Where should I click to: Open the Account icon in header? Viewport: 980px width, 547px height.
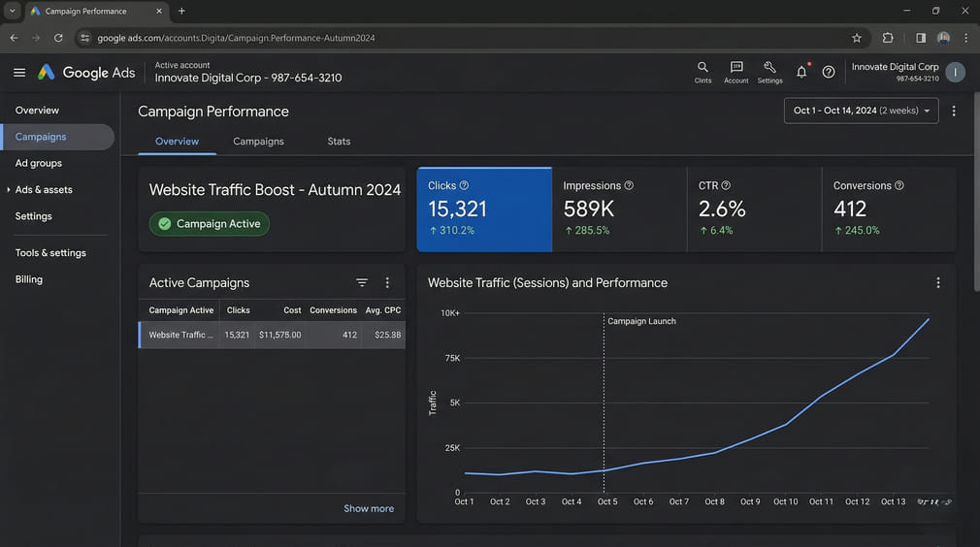point(736,68)
